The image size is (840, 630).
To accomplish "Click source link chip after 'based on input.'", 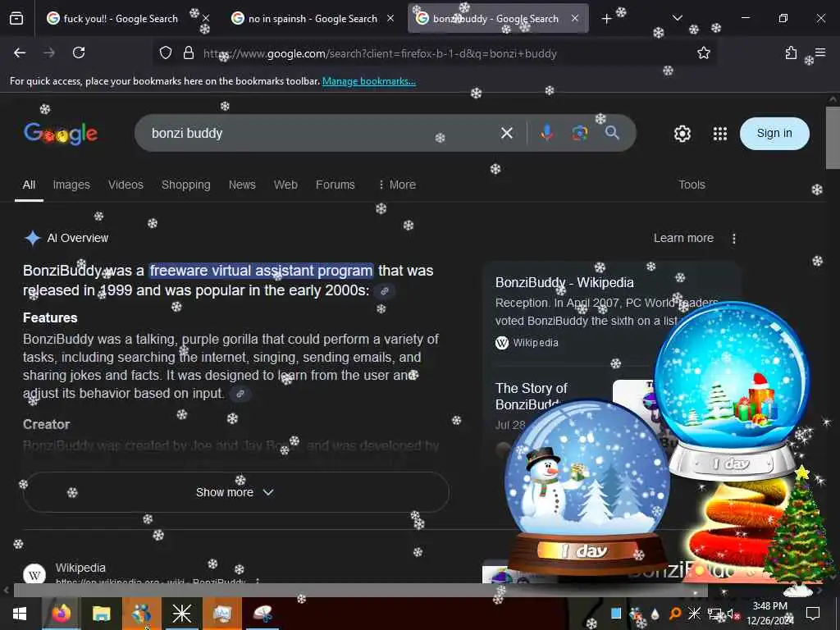I will [240, 394].
